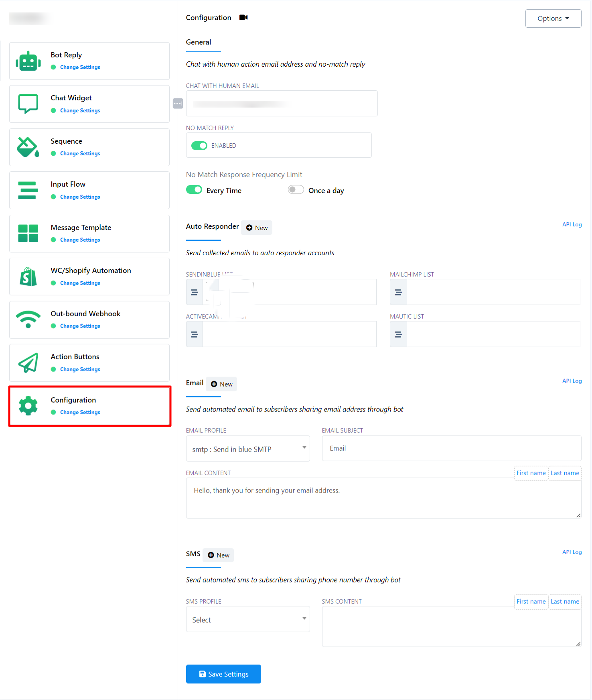Image resolution: width=592 pixels, height=700 pixels.
Task: Add a New Auto Responder
Action: [x=257, y=228]
